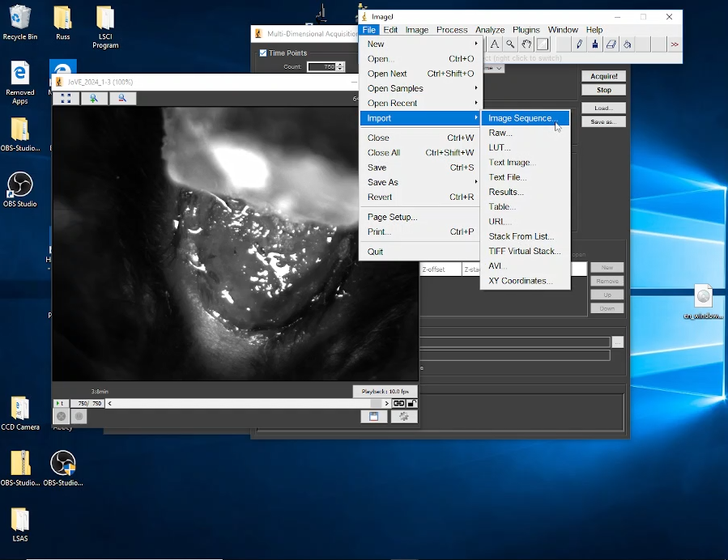Screen dimensions: 728x560
Task: Select the Hand scrolling tool
Action: pos(526,45)
